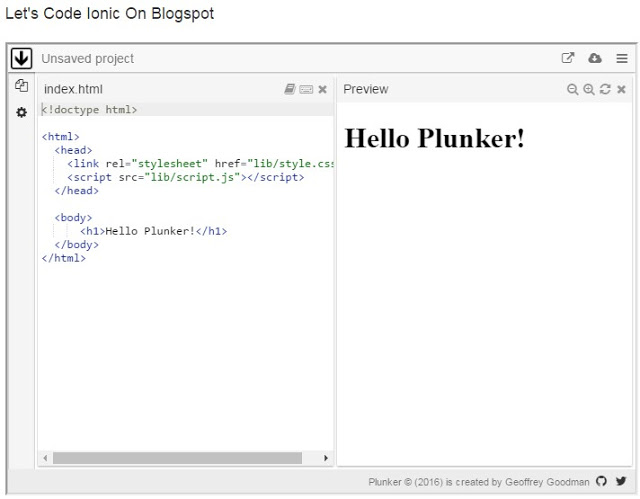Click the opening <body> tag line

tap(73, 217)
